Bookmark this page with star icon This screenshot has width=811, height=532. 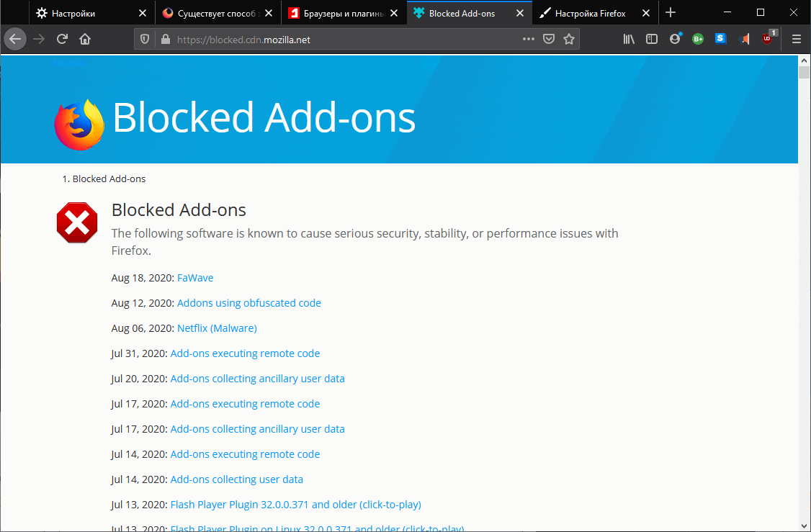point(569,40)
